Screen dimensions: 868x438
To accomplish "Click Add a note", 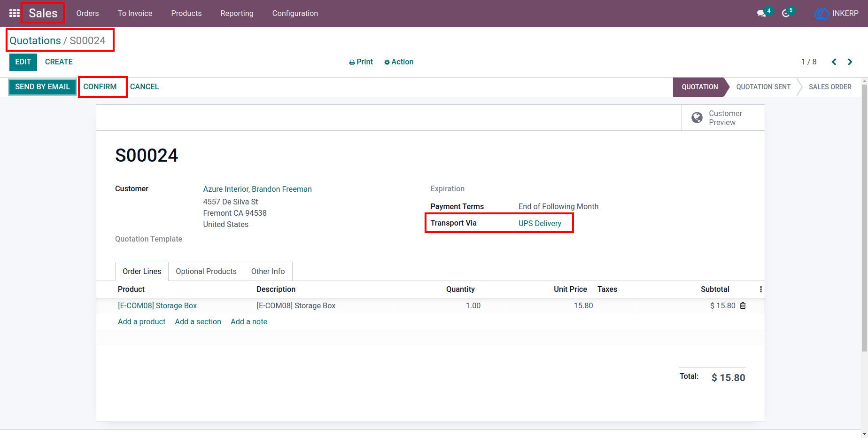I will coord(249,321).
